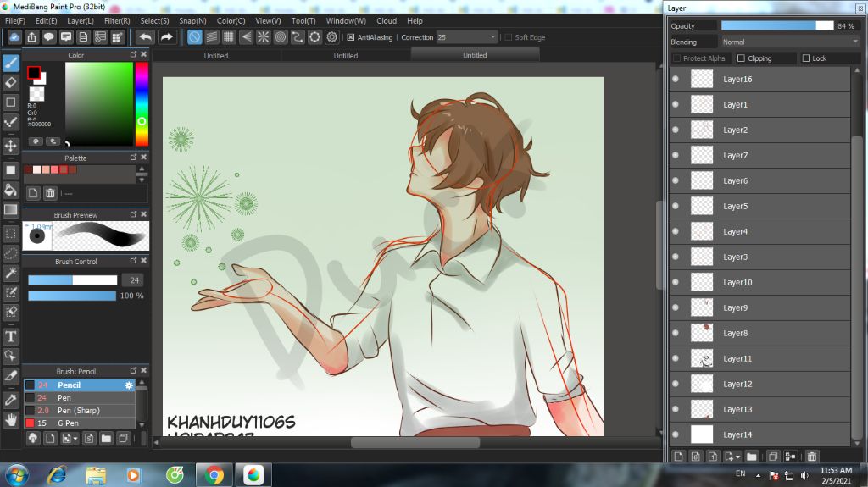The height and width of the screenshot is (487, 868).
Task: Open Internet Explorer from taskbar
Action: (57, 475)
